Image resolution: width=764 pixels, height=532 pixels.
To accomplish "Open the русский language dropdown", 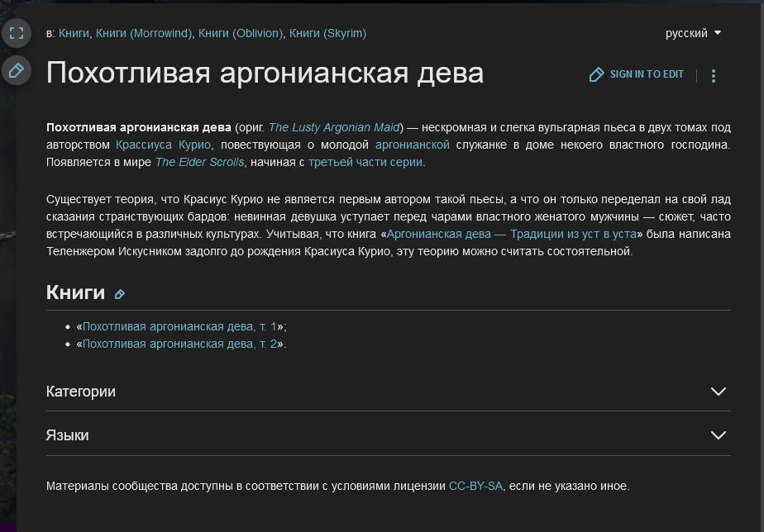I will pyautogui.click(x=693, y=33).
